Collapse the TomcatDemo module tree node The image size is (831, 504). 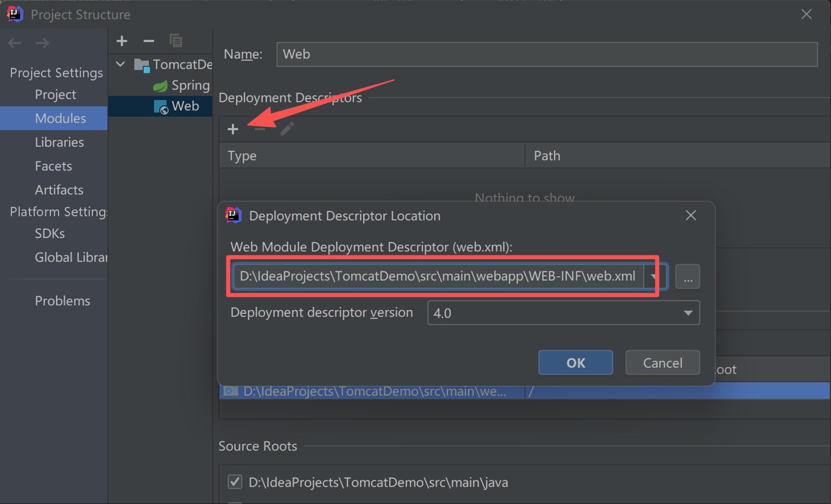(121, 64)
